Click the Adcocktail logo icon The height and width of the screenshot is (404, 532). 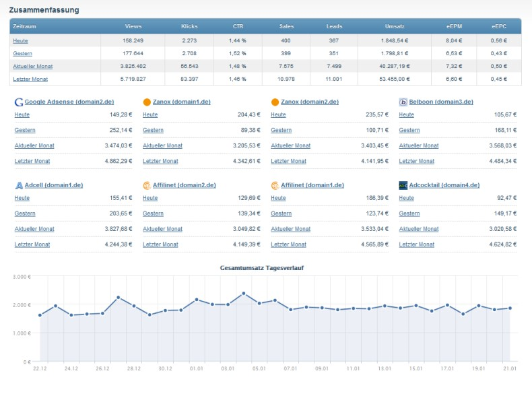pos(403,185)
